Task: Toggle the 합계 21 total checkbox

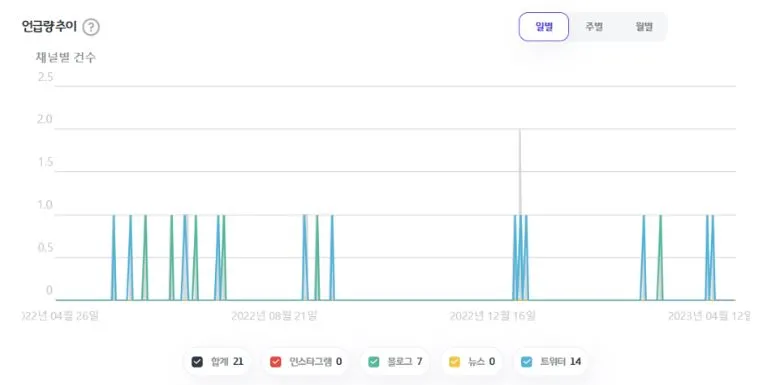Action: click(x=197, y=362)
